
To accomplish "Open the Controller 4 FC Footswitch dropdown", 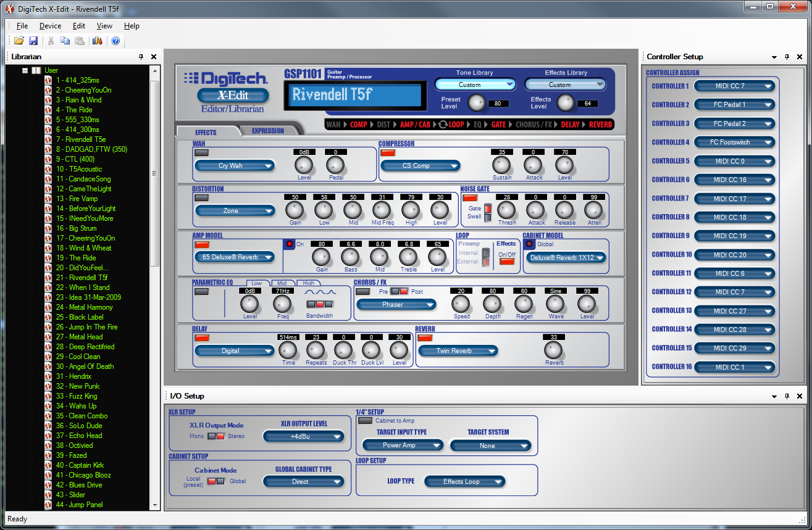I will coord(735,142).
